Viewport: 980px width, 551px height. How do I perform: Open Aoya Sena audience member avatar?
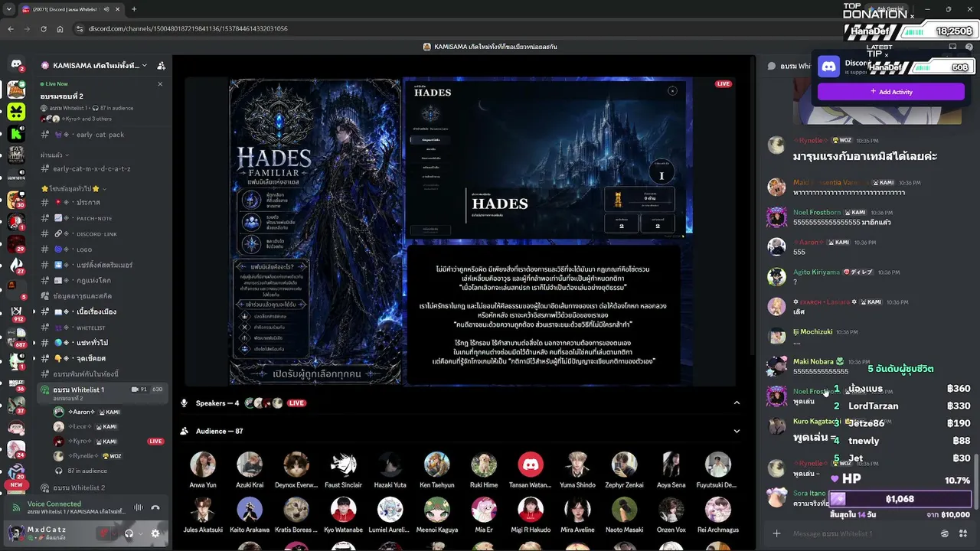pos(671,464)
